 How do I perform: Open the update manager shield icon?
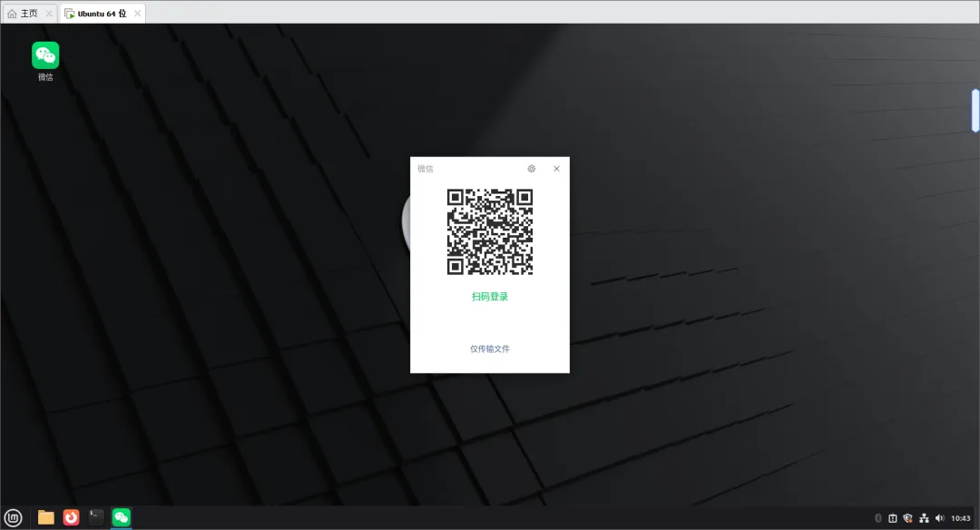coord(908,518)
